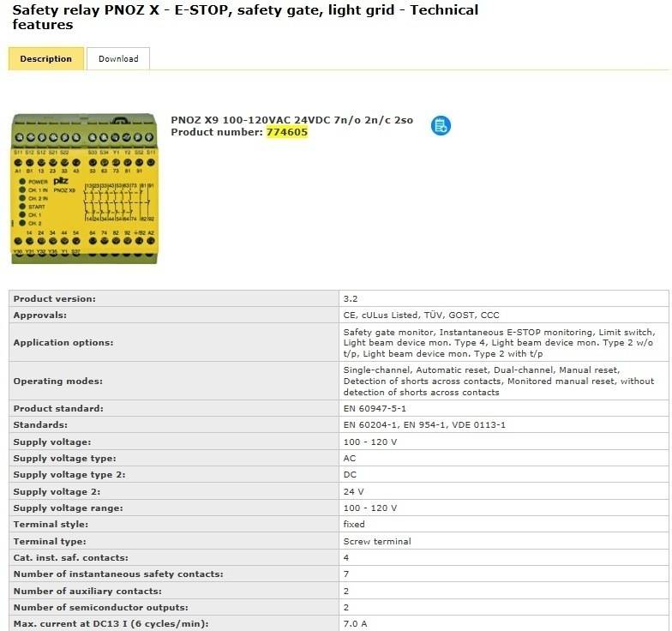Switch to the Download tab

pos(118,58)
